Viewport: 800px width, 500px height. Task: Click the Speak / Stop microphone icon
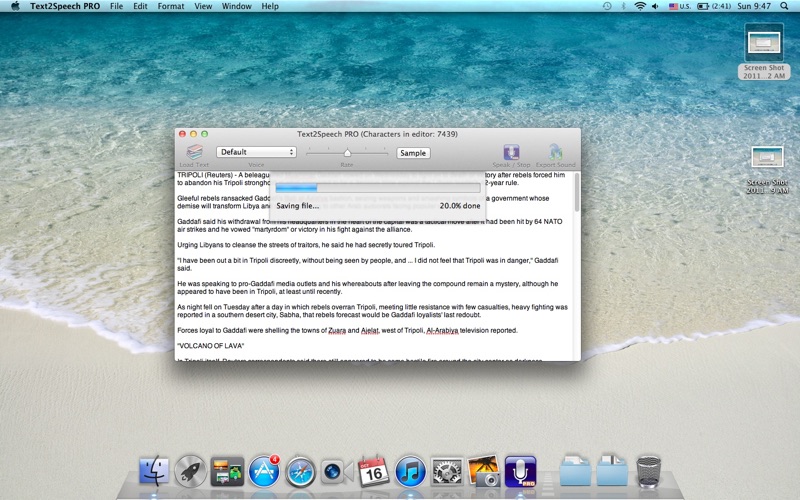tap(511, 152)
